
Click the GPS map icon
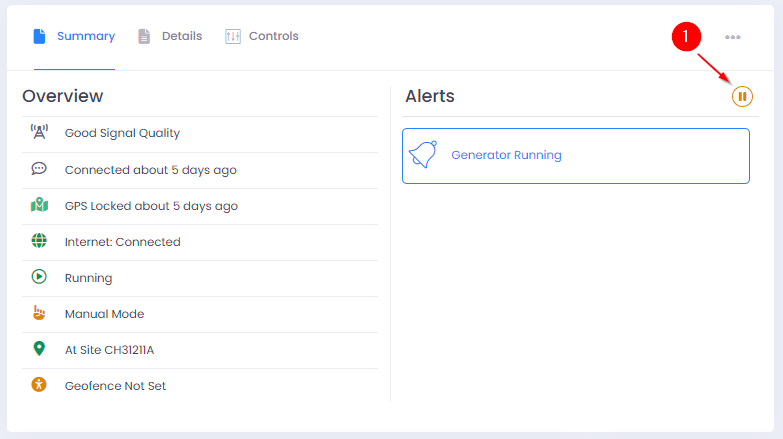[39, 205]
